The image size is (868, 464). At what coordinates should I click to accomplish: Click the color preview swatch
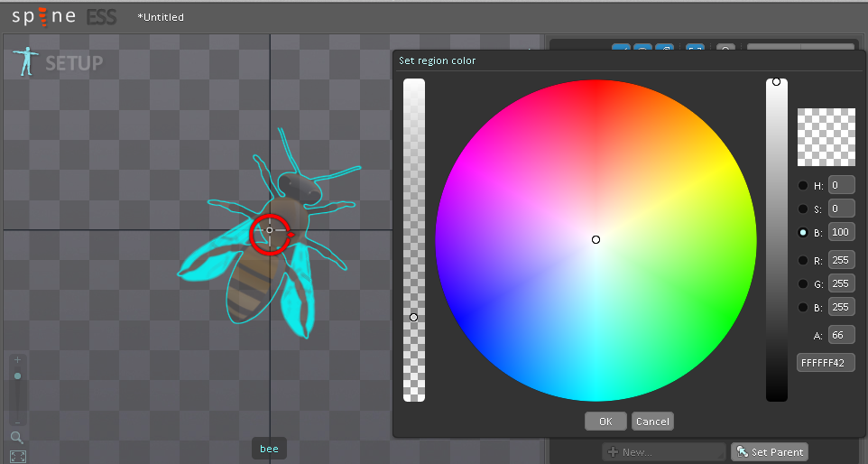tap(826, 137)
